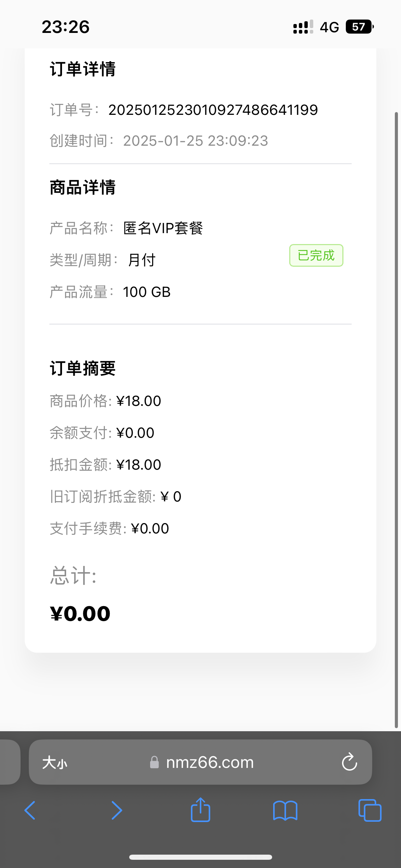
Task: Tap the lock icon beside nmz66.com
Action: 155,762
